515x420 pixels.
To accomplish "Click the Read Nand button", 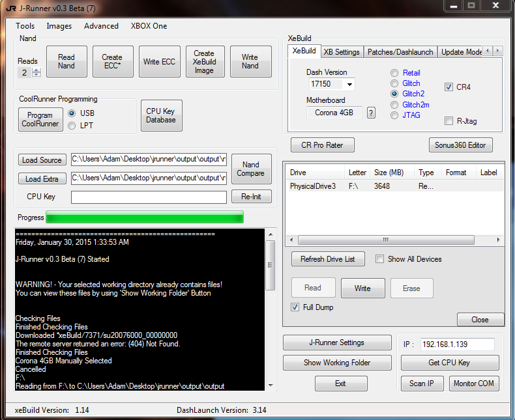I will click(x=66, y=61).
